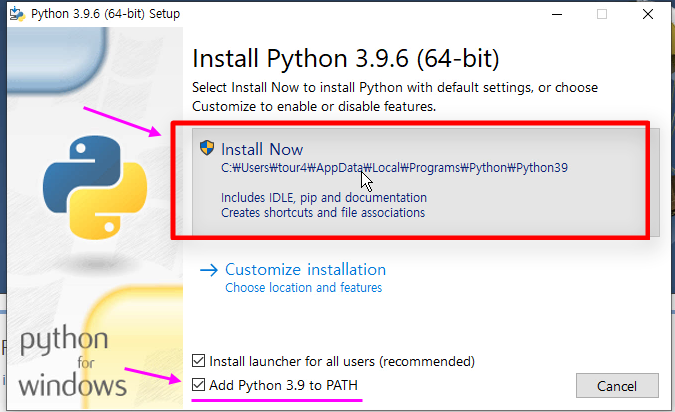
Task: Click the arrow icon beside Customize installation
Action: point(209,270)
